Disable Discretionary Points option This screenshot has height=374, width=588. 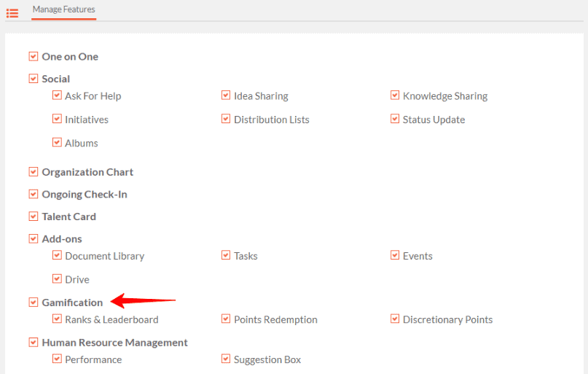pos(395,319)
